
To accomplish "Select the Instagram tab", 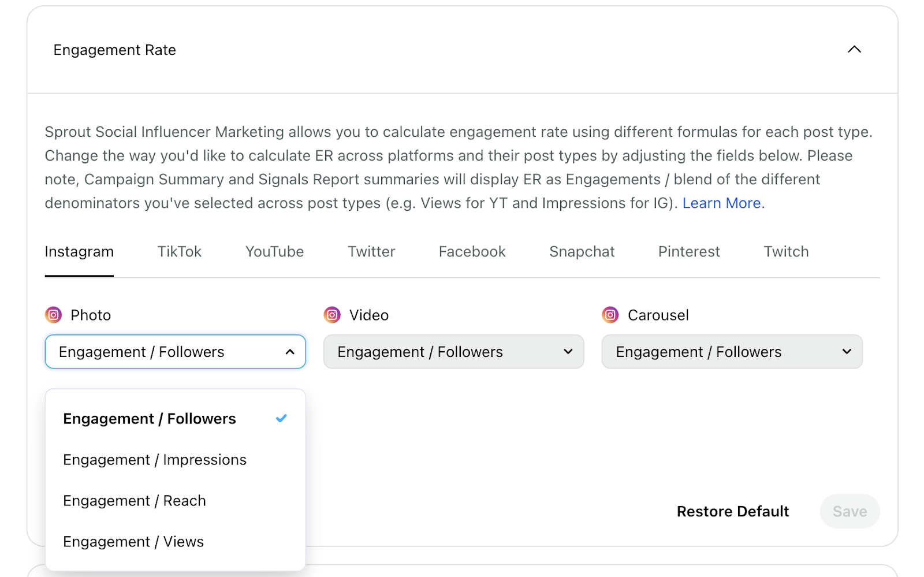I will tap(79, 252).
